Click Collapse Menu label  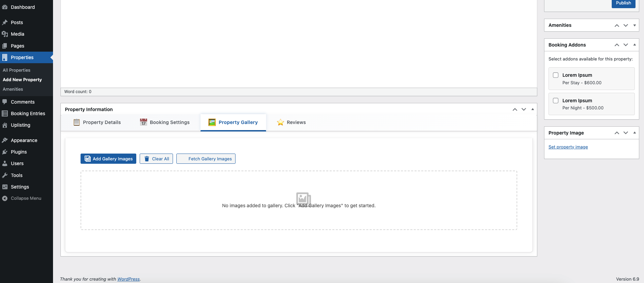tap(26, 198)
